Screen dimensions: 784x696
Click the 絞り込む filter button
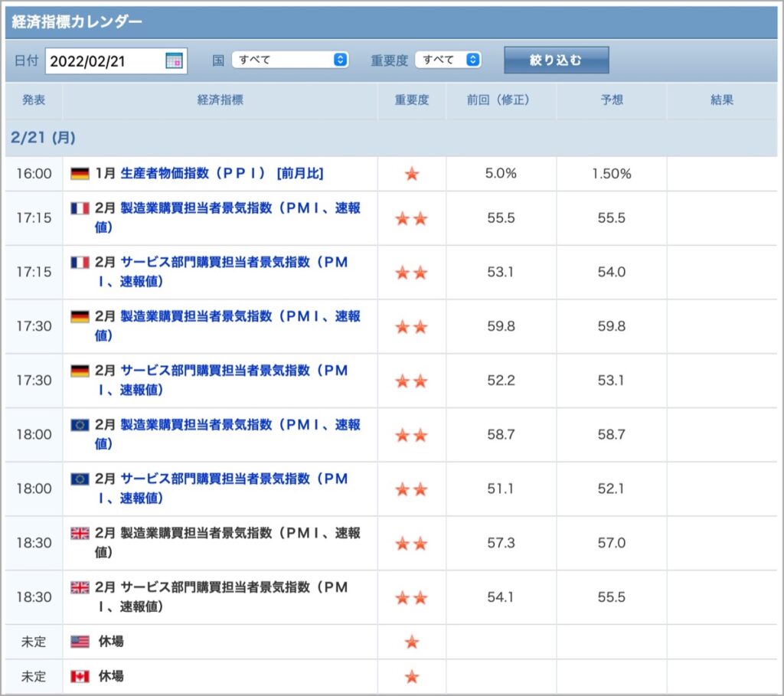556,60
